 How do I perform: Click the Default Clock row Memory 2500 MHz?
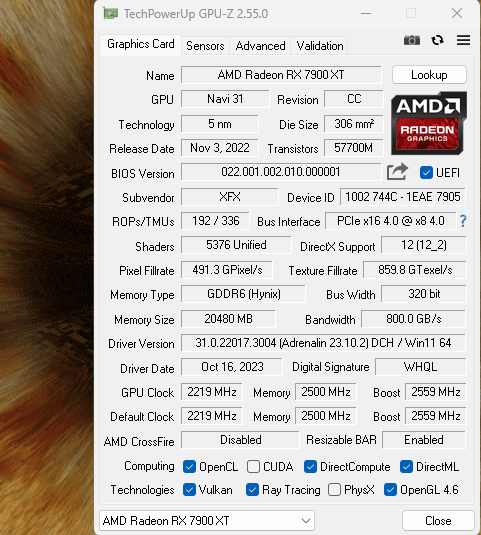[326, 416]
